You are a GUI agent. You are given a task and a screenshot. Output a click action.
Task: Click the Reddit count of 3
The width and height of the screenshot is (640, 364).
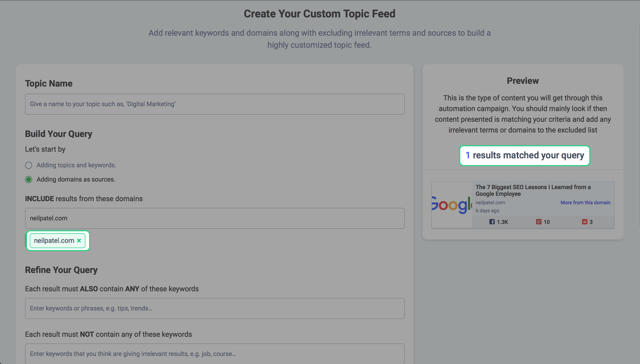coord(591,222)
